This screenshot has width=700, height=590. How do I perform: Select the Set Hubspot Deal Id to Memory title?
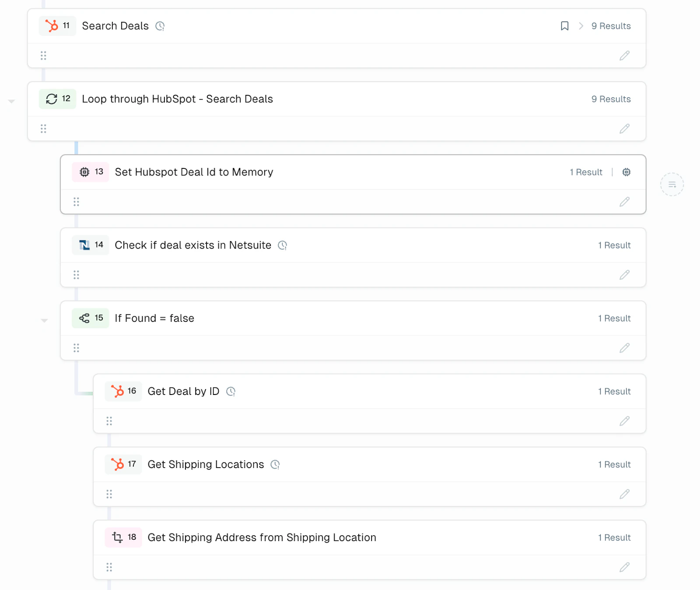tap(194, 172)
